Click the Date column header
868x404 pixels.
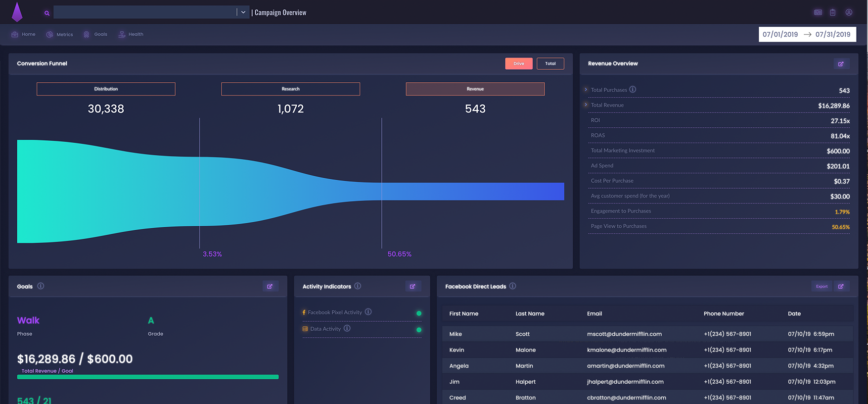coord(794,313)
